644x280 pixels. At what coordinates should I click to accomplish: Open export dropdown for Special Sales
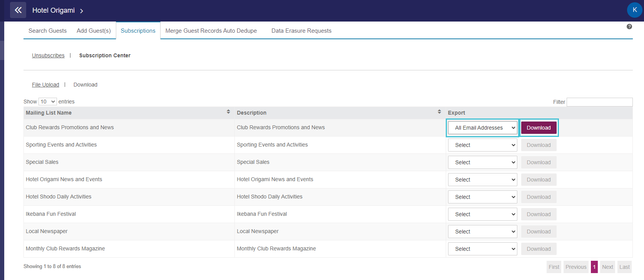[x=483, y=162]
